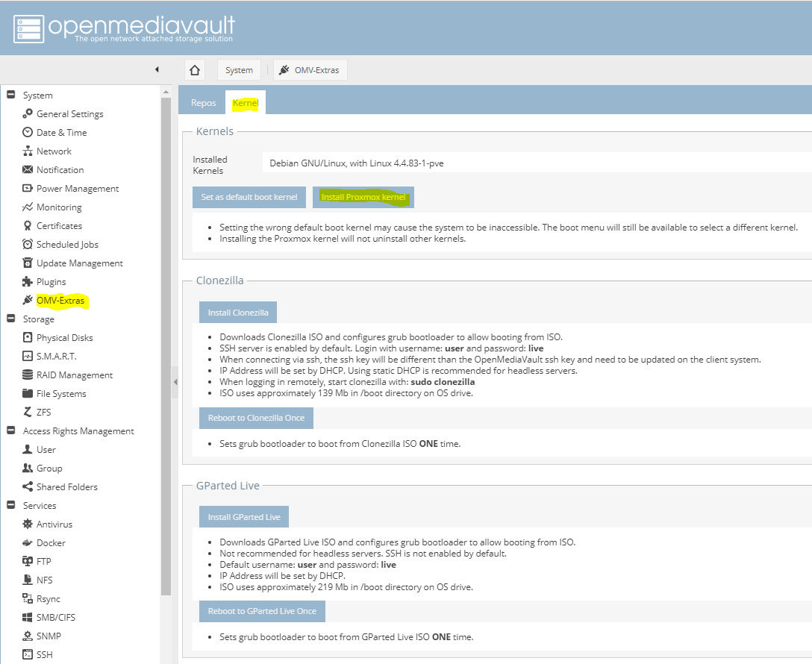Click the Install Clonezilla button
The width and height of the screenshot is (812, 664).
(237, 312)
